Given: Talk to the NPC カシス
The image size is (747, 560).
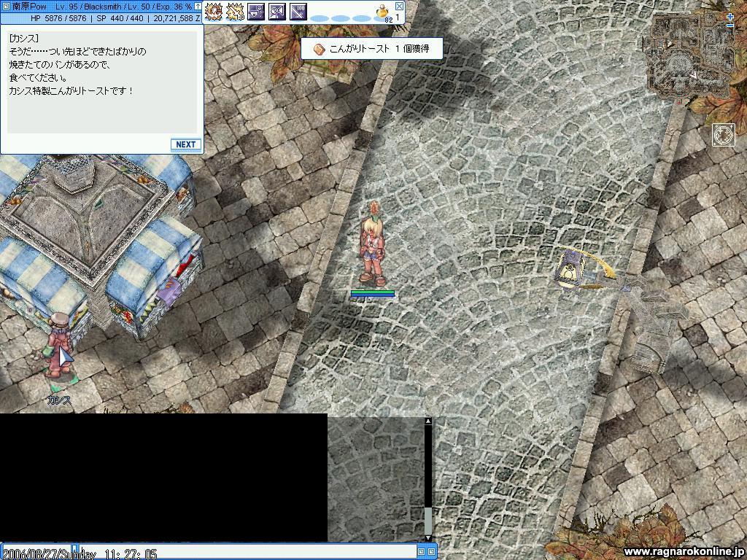Looking at the screenshot, I should tap(60, 345).
